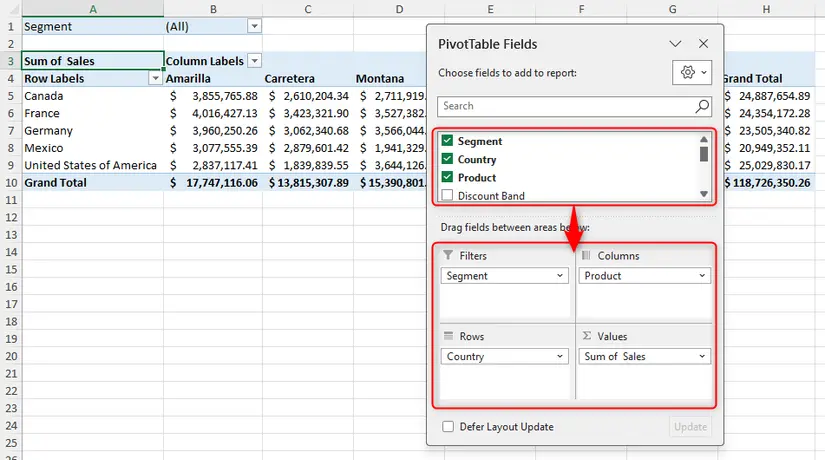The width and height of the screenshot is (825, 460).
Task: Select the value 3,062,340.68 cell
Action: 308,131
